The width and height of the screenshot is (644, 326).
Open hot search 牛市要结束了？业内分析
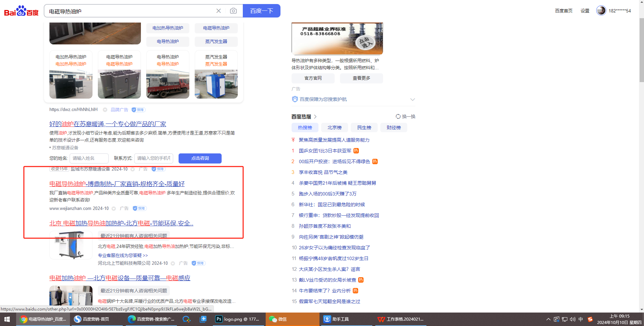click(x=325, y=291)
